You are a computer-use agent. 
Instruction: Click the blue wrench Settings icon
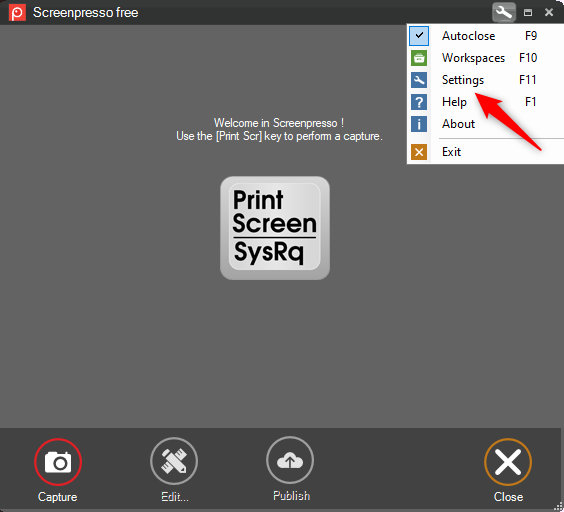click(x=419, y=80)
